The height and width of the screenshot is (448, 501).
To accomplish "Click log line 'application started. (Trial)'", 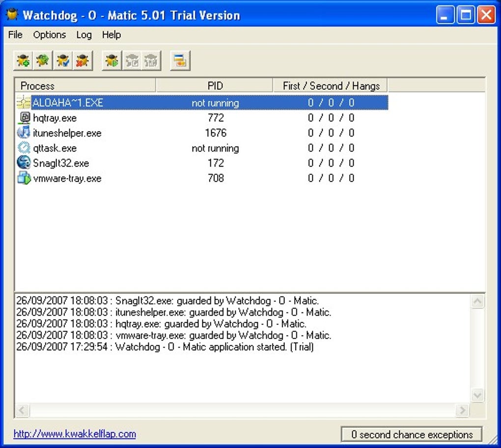I will pyautogui.click(x=165, y=346).
